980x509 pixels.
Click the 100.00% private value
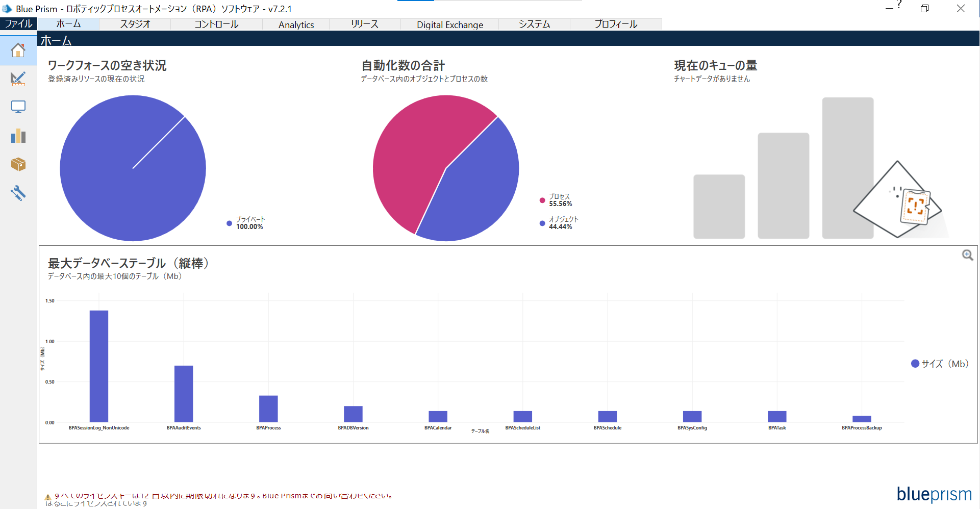pos(249,227)
